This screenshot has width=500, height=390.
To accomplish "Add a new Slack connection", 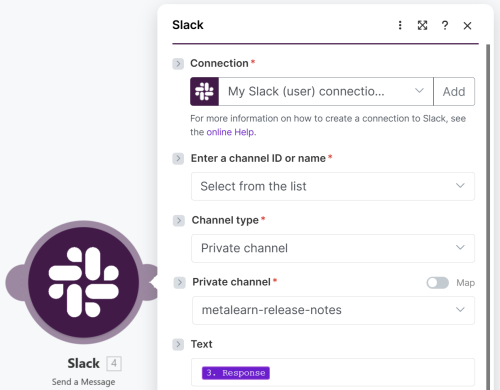I will pos(454,92).
